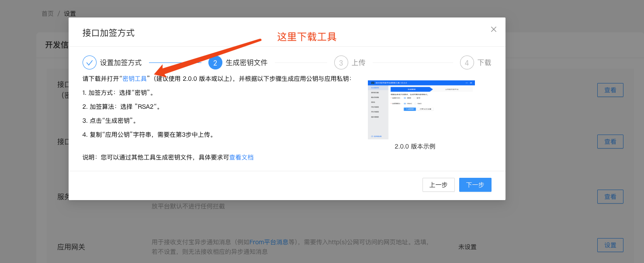Viewport: 644px width, 263px height.
Task: Go to 首页 in the breadcrumb
Action: 48,14
